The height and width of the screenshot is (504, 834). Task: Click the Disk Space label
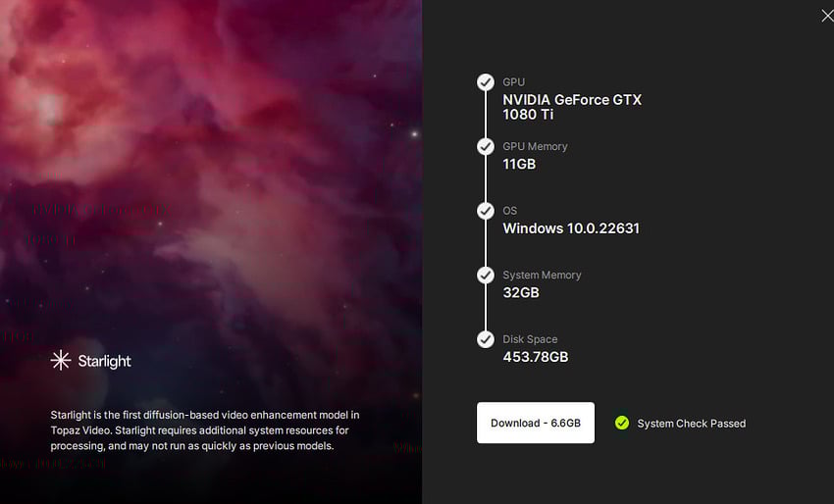[530, 339]
